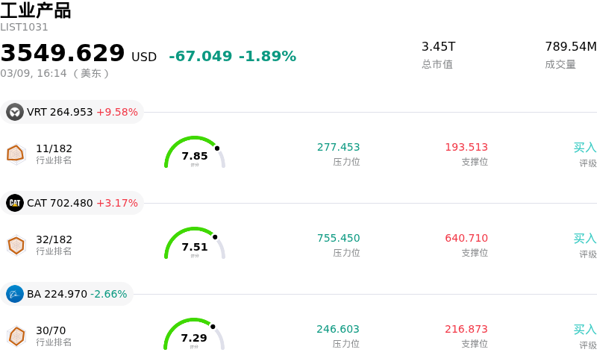Click the index value 3549.629
The image size is (597, 364).
pyautogui.click(x=63, y=54)
